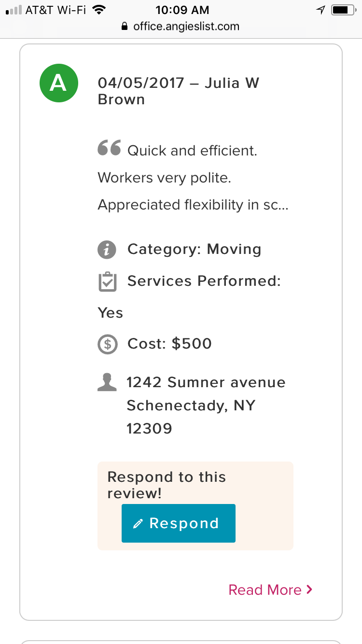Viewport: 362px width, 644px height.
Task: Expand review via Read More chevron
Action: pyautogui.click(x=309, y=589)
